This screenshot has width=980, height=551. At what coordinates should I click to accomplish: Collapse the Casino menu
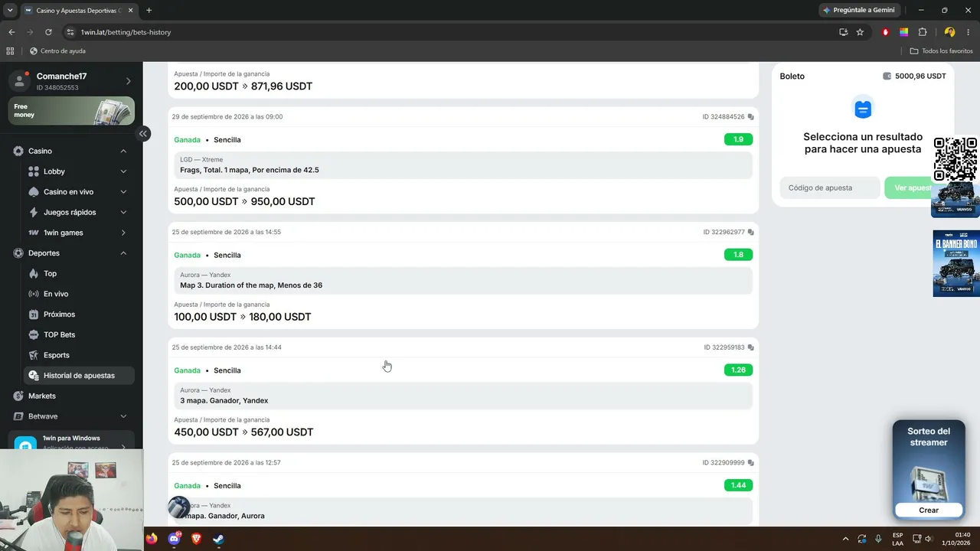[123, 152]
